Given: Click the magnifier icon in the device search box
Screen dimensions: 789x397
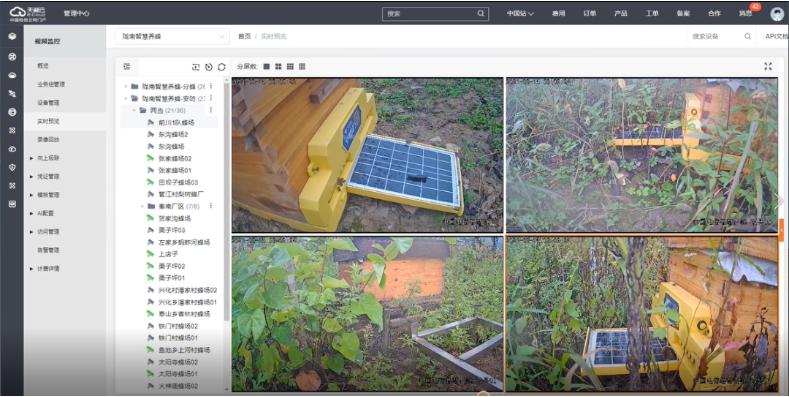Looking at the screenshot, I should pyautogui.click(x=748, y=36).
